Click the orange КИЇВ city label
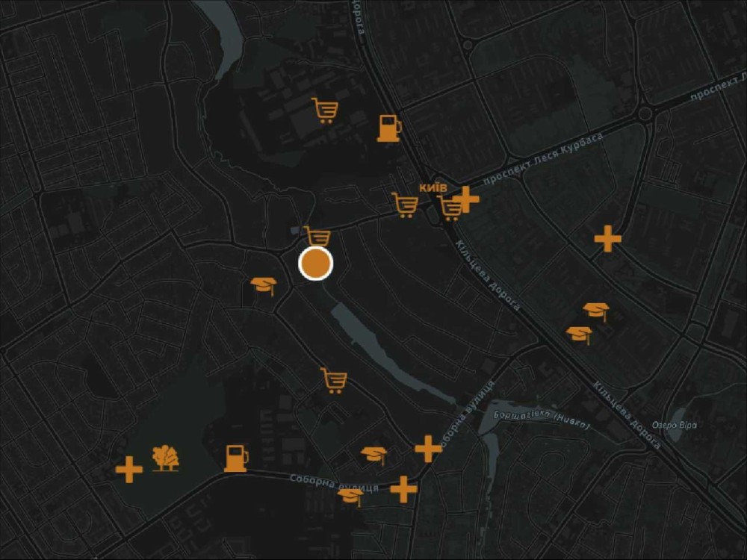The height and width of the screenshot is (560, 747). [x=433, y=187]
